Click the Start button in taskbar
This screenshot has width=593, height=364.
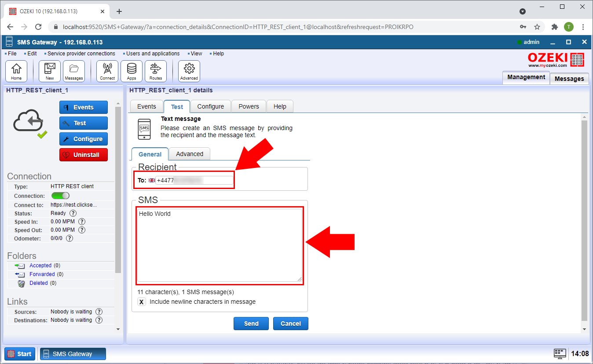20,354
